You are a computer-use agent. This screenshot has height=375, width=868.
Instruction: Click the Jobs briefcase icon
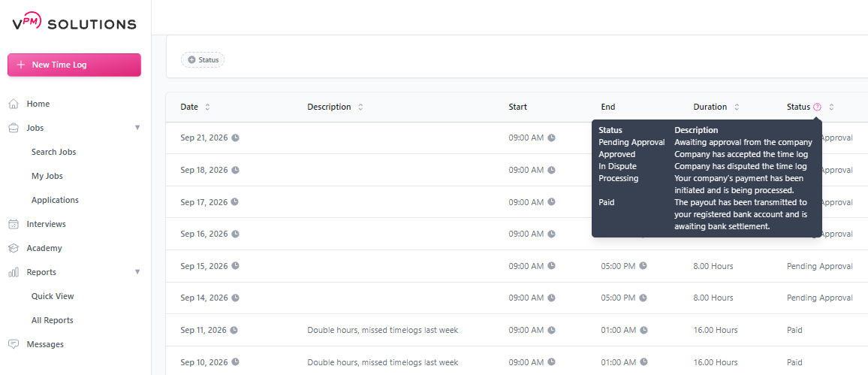tap(14, 128)
